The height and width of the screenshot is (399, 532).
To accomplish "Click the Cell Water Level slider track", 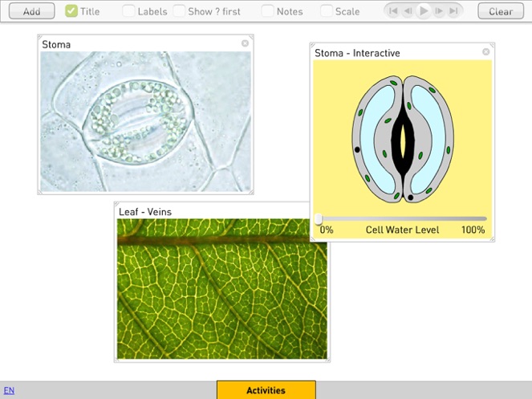I will click(x=402, y=219).
